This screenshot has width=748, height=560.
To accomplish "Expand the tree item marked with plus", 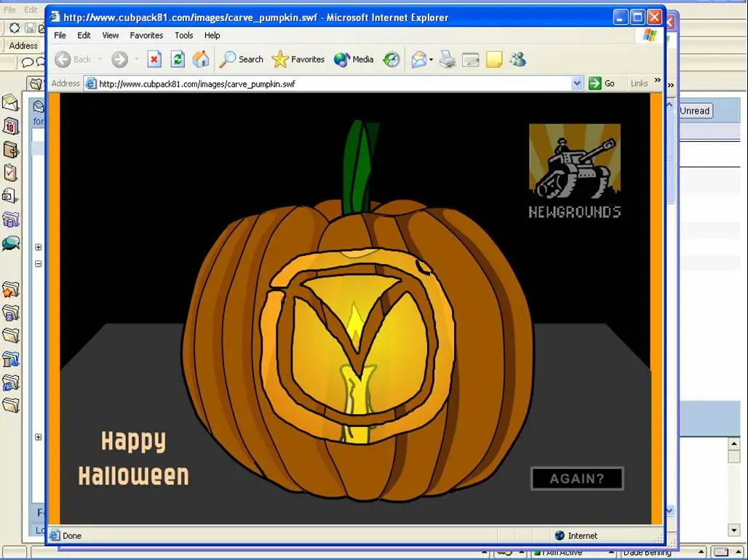I will (x=38, y=246).
